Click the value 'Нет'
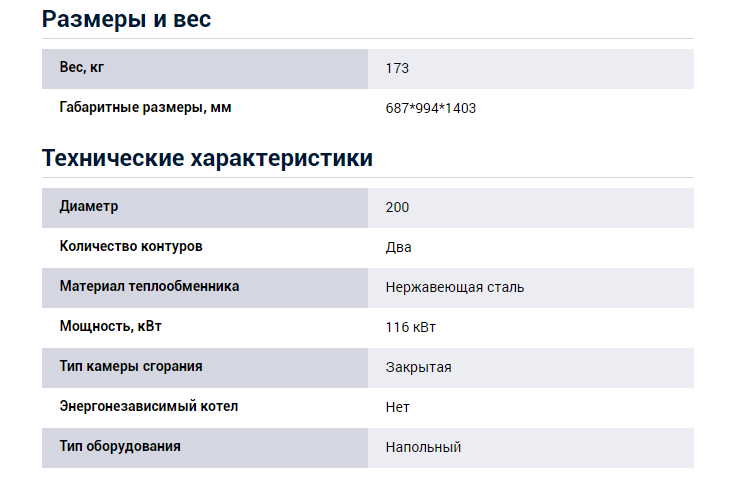Image resolution: width=736 pixels, height=498 pixels. 398,407
